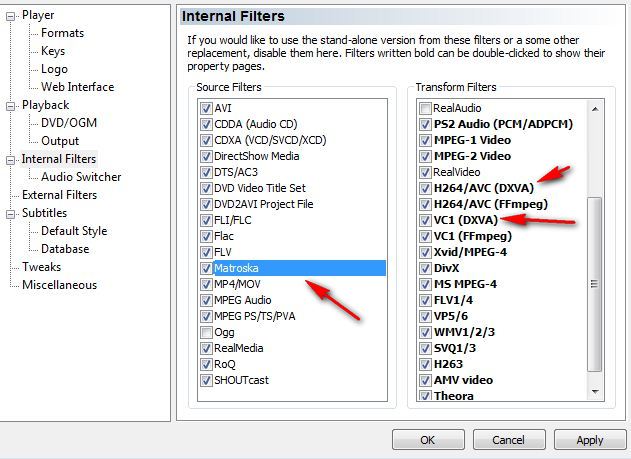
Task: Select External Filters in the tree
Action: (x=60, y=195)
